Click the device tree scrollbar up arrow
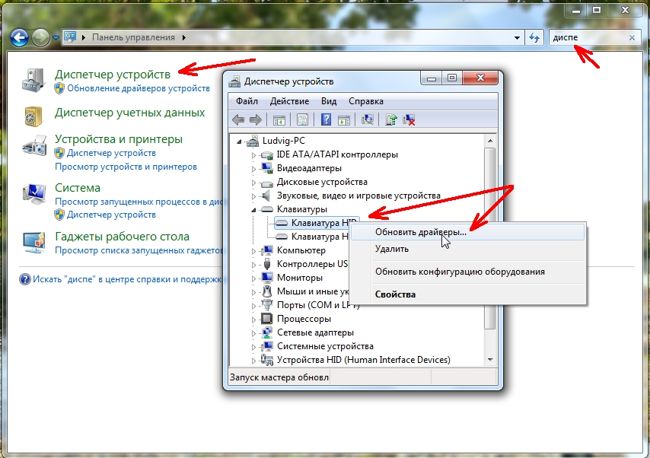Screen dimensions: 650x458 click(x=490, y=141)
